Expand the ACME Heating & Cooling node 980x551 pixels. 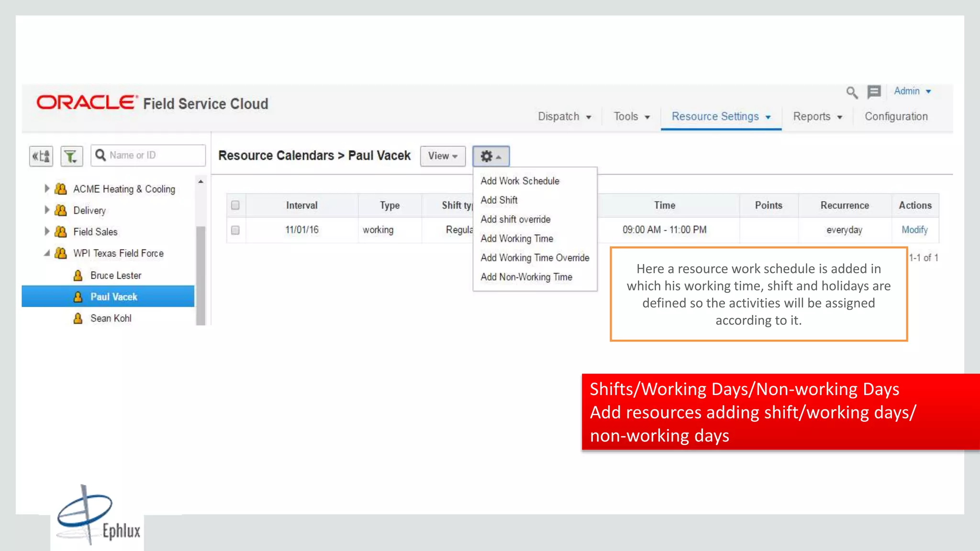47,188
